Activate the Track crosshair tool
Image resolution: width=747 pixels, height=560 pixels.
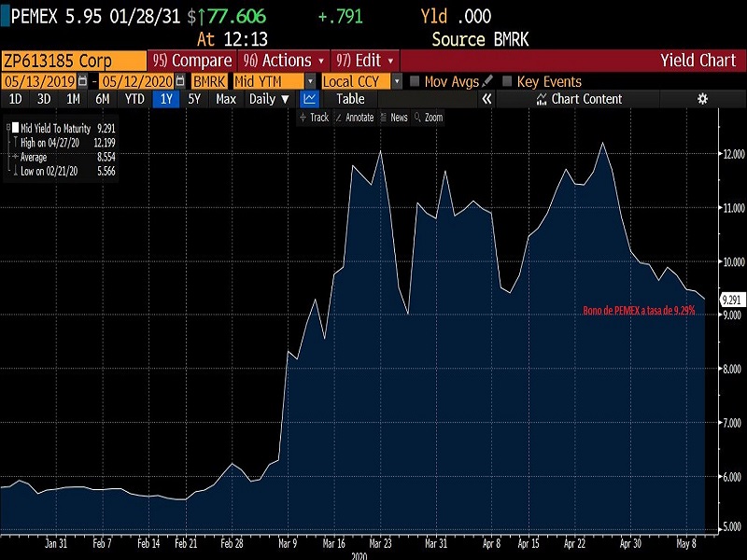click(x=314, y=118)
